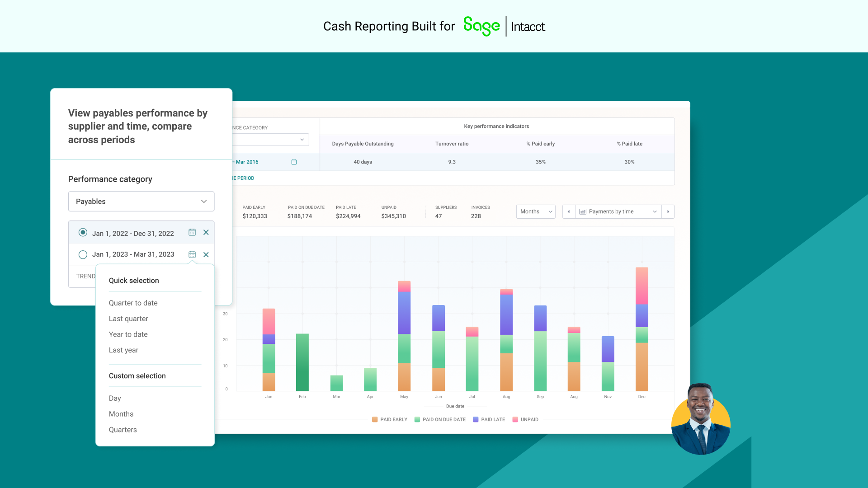The height and width of the screenshot is (488, 868).
Task: Remove the Jan 1, 2023 - Mar 31, 2023 period
Action: point(206,254)
